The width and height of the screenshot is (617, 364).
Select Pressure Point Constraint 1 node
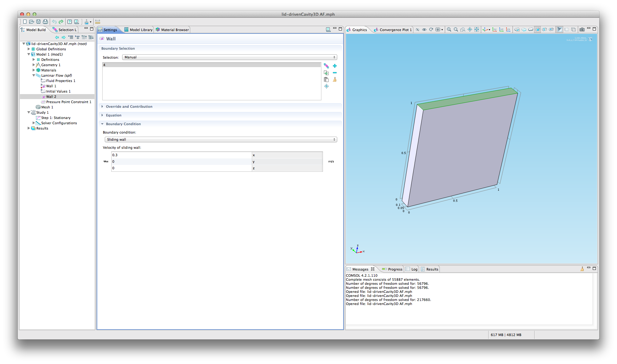point(68,102)
